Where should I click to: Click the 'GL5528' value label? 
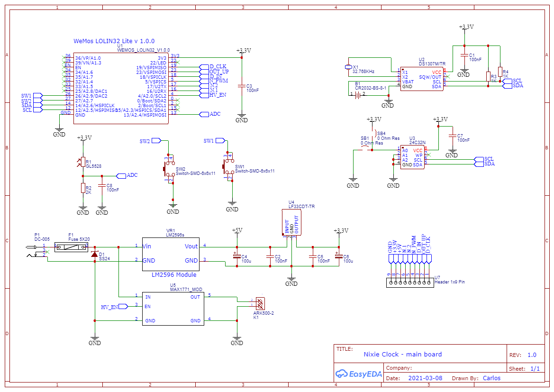(x=94, y=166)
